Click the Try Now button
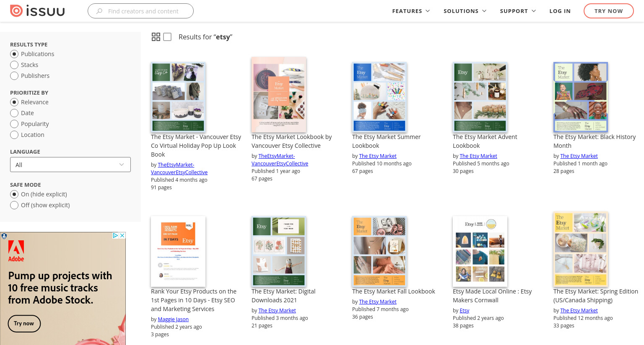The height and width of the screenshot is (345, 644). [608, 11]
